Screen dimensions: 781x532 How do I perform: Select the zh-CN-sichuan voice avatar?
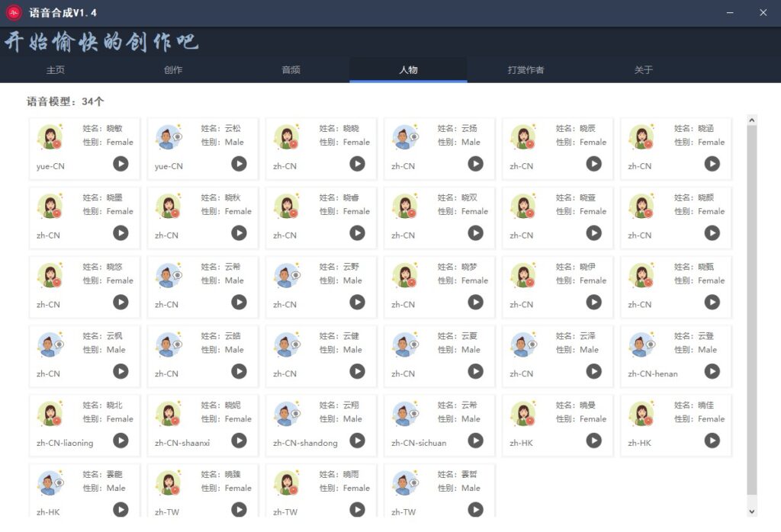[x=405, y=414]
